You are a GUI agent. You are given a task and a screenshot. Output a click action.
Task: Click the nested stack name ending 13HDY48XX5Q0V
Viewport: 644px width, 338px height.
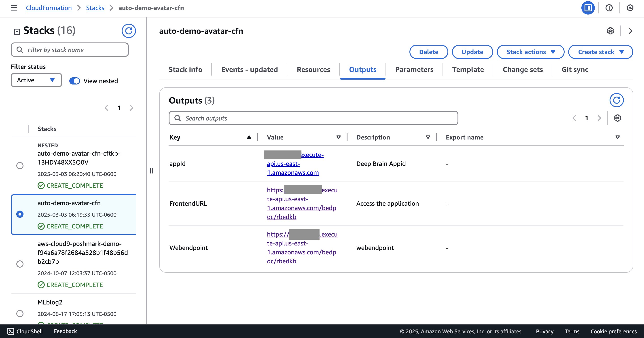[x=79, y=158]
